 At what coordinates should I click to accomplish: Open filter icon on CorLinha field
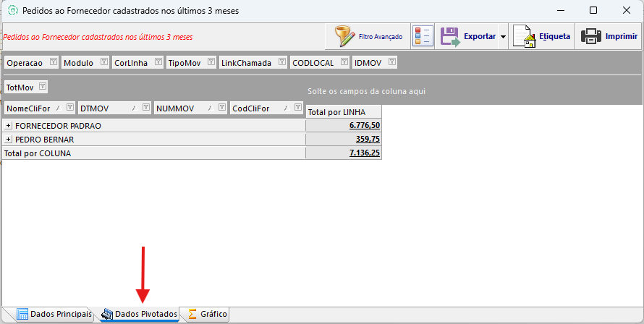coord(158,62)
